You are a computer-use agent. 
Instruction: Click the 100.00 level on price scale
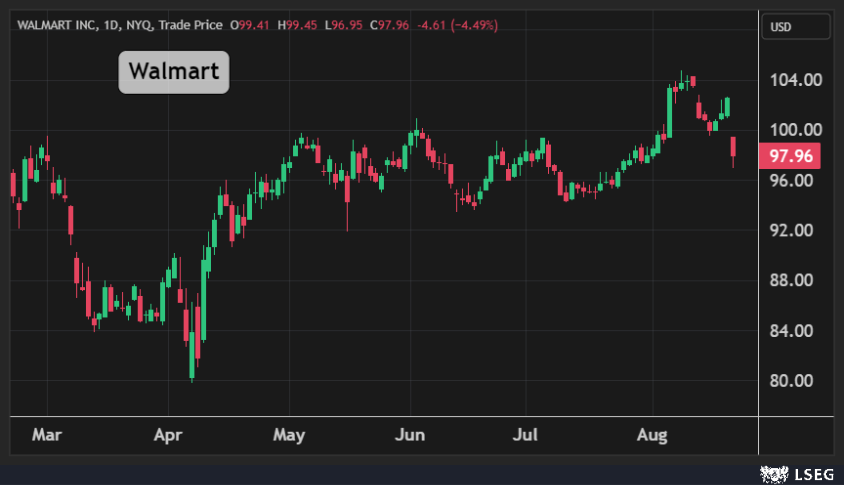click(x=792, y=130)
